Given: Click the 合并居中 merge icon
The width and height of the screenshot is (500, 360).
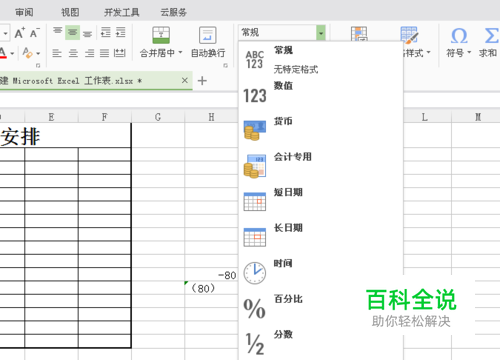Looking at the screenshot, I should pos(161,35).
